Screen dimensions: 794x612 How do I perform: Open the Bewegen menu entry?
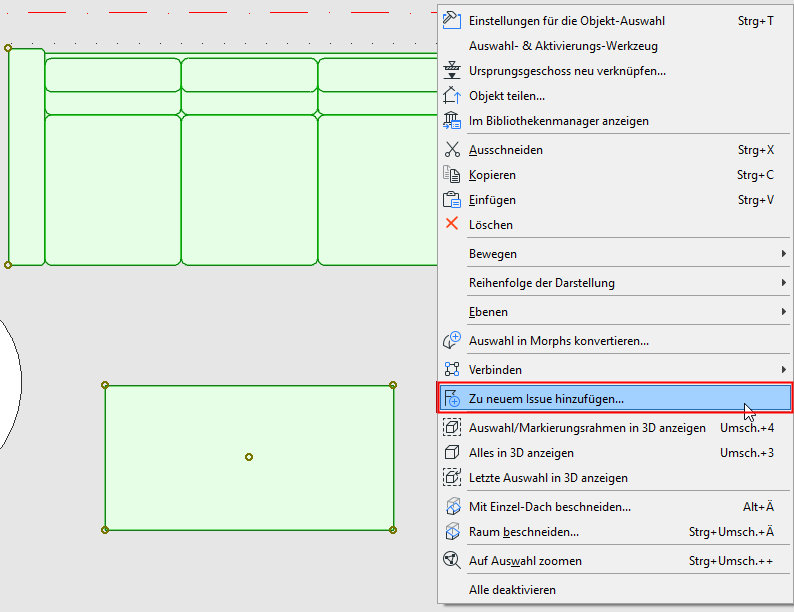615,254
